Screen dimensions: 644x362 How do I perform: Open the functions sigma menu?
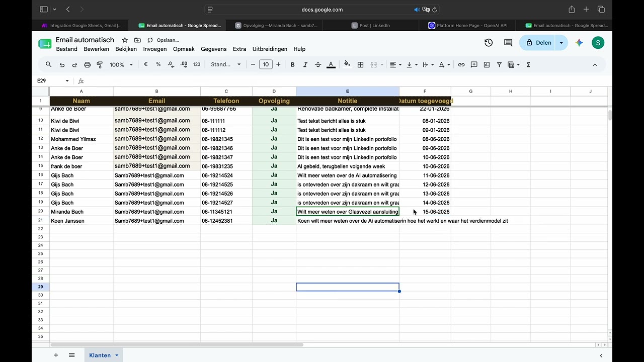pyautogui.click(x=528, y=64)
